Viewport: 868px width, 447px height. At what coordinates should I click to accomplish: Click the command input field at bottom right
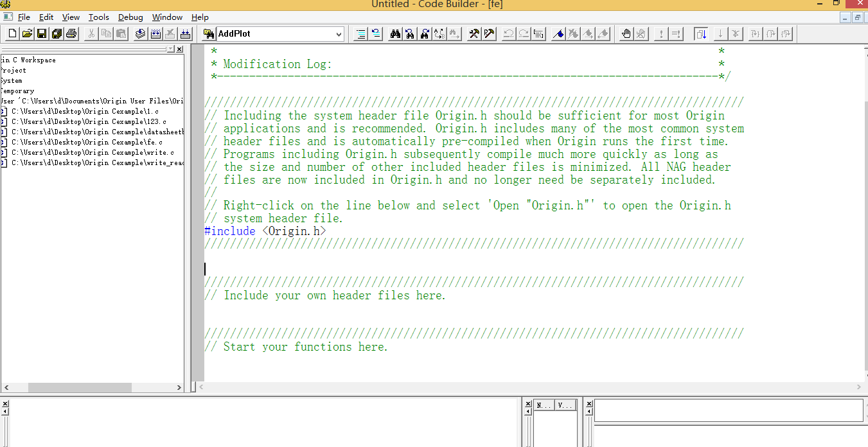click(x=729, y=410)
